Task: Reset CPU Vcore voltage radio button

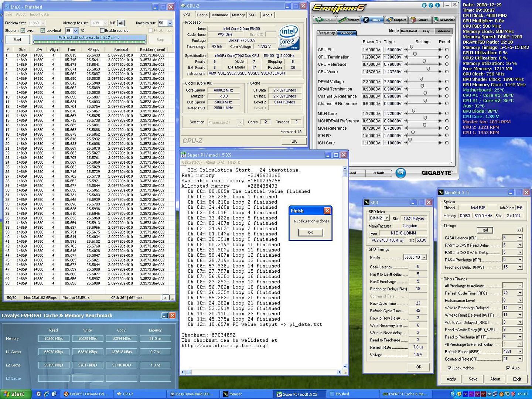Action: [447, 72]
